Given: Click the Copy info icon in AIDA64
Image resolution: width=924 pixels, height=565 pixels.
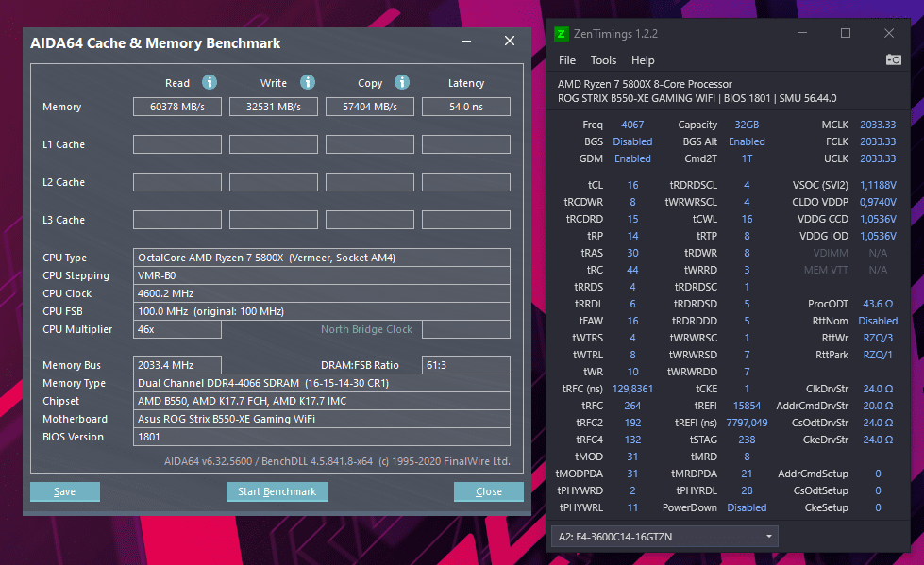Looking at the screenshot, I should click(x=402, y=82).
